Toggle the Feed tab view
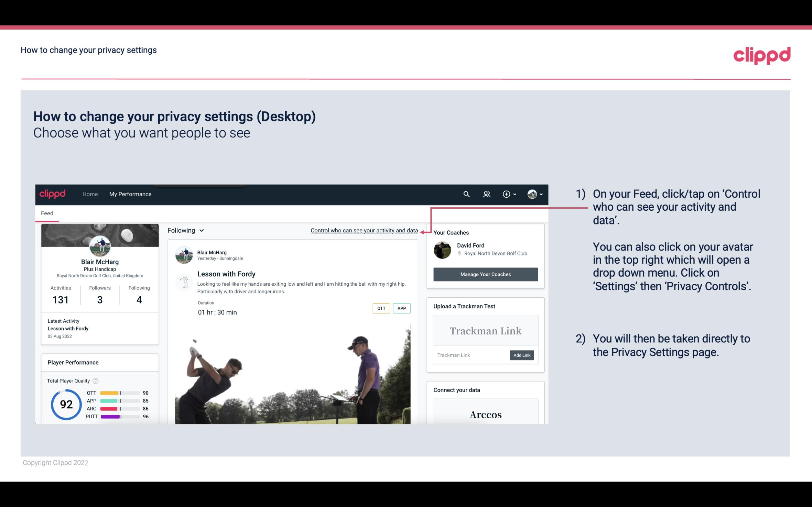812x507 pixels. 47,213
